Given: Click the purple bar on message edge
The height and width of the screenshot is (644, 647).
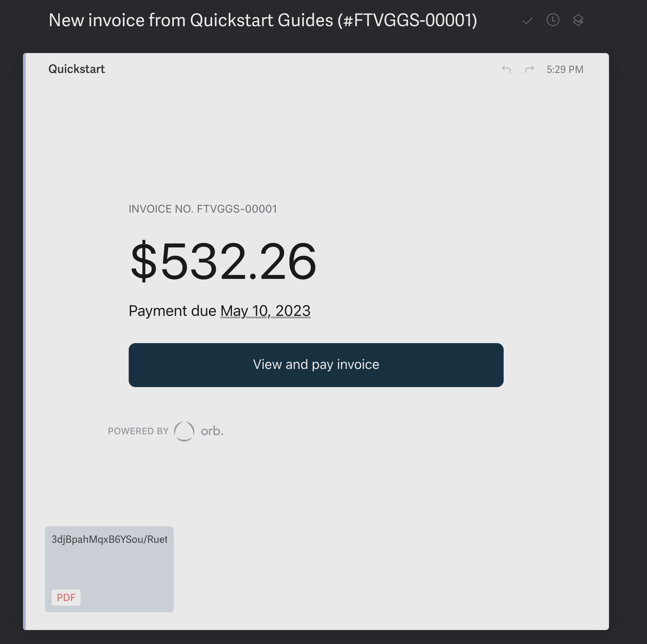Looking at the screenshot, I should [x=24, y=341].
